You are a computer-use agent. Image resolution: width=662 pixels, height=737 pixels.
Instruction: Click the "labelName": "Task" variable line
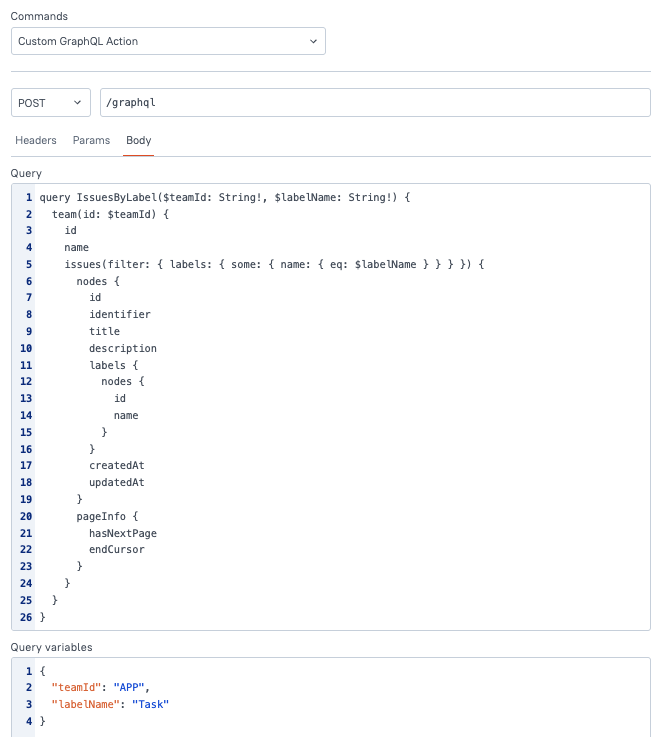coord(110,704)
